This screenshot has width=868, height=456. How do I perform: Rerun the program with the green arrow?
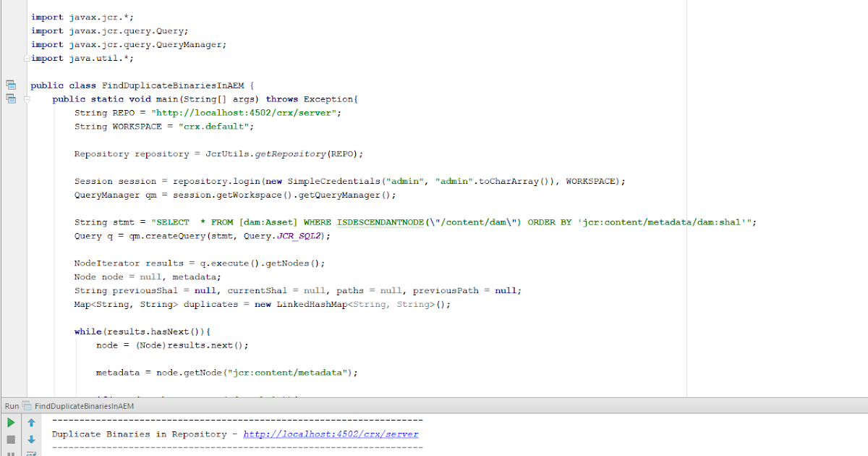click(x=10, y=422)
